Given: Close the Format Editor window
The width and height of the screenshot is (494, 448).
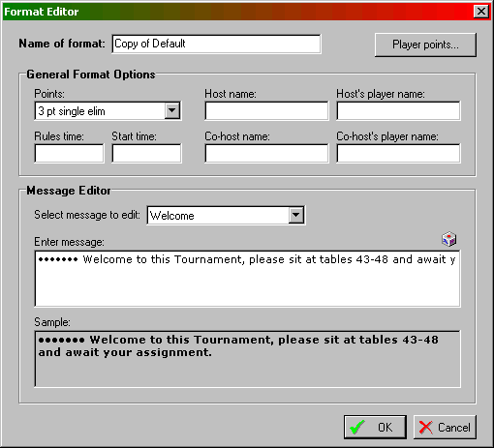Looking at the screenshot, I should [480, 12].
